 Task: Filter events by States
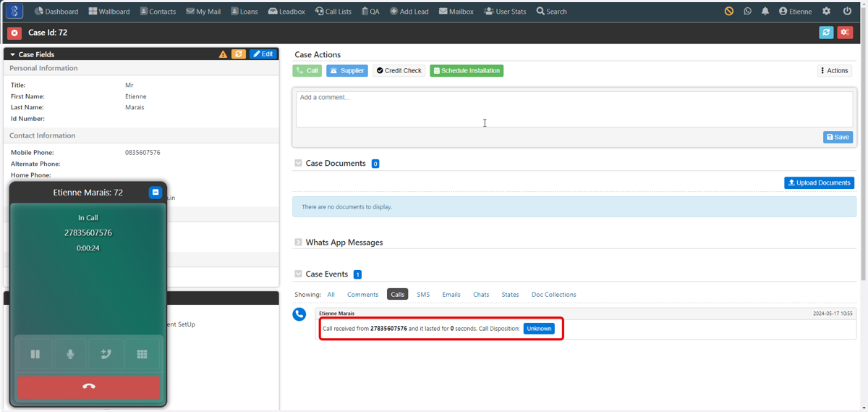click(511, 295)
